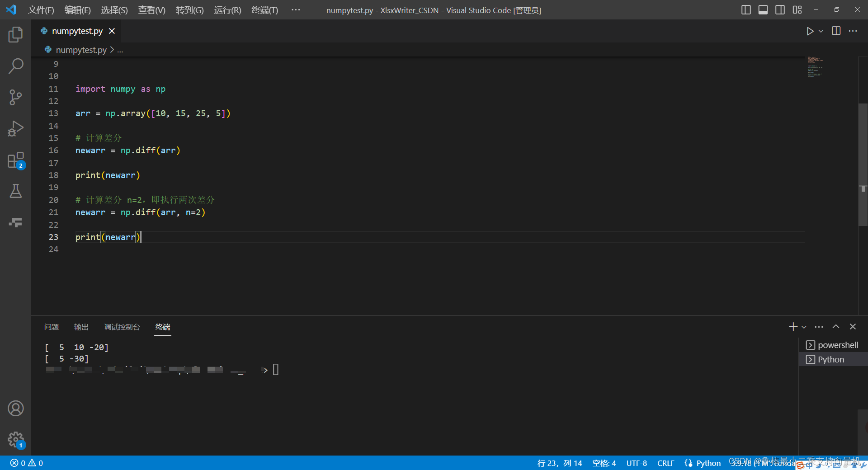Open the 终端(T) menu

[264, 10]
